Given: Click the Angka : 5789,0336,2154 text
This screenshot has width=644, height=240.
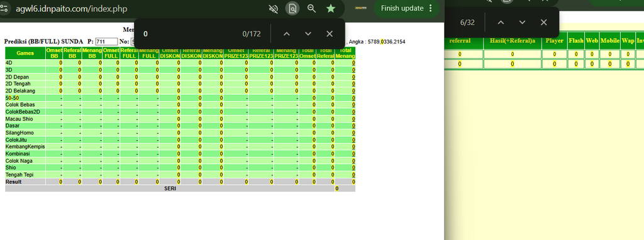Looking at the screenshot, I should click(377, 42).
